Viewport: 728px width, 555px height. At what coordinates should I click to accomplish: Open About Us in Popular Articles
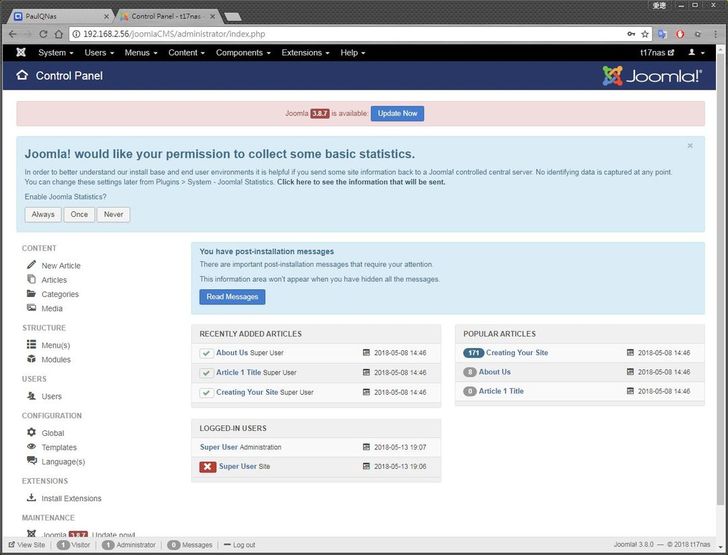pos(494,372)
